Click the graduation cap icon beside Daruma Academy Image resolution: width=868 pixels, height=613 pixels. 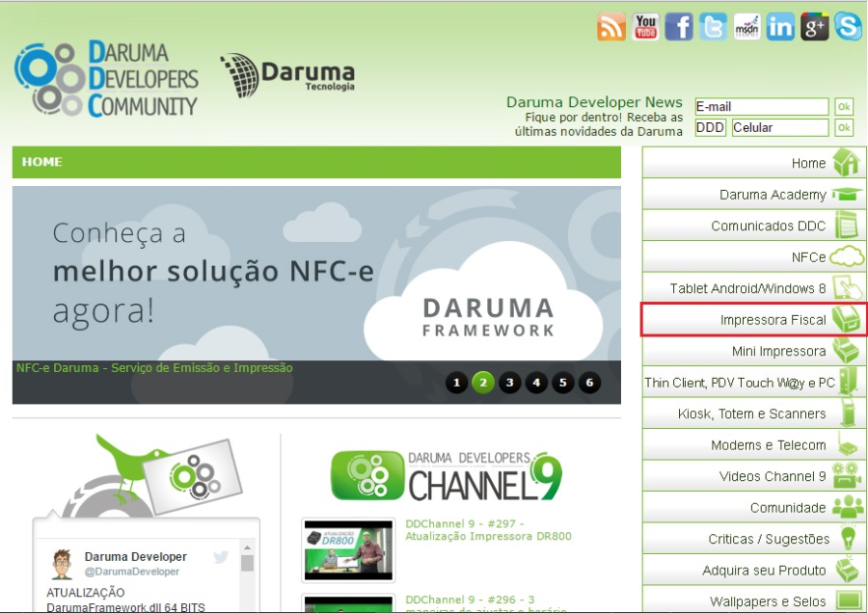[x=847, y=194]
